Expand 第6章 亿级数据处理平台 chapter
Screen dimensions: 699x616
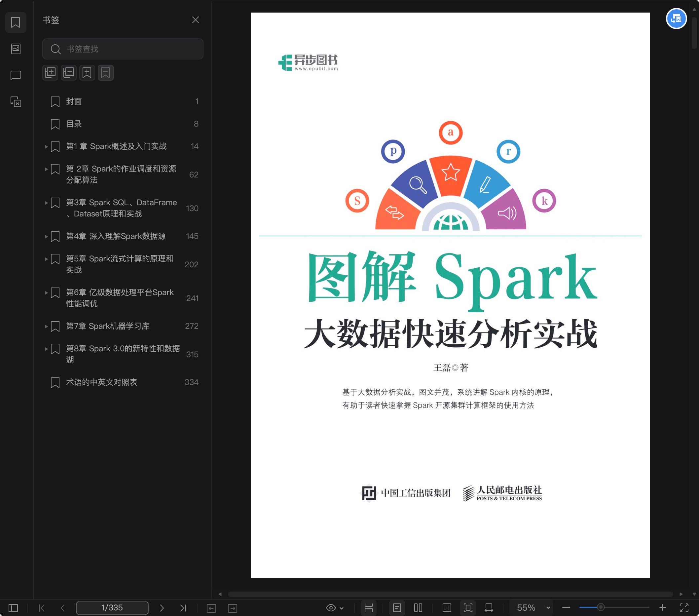point(46,293)
